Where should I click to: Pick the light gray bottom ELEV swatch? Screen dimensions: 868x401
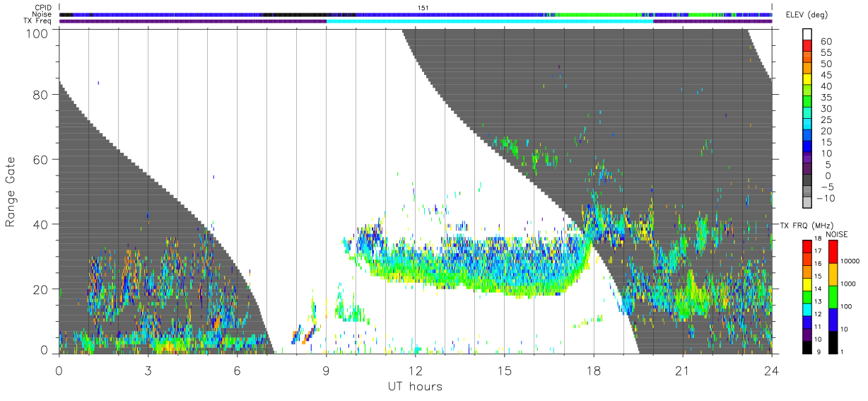click(x=809, y=202)
